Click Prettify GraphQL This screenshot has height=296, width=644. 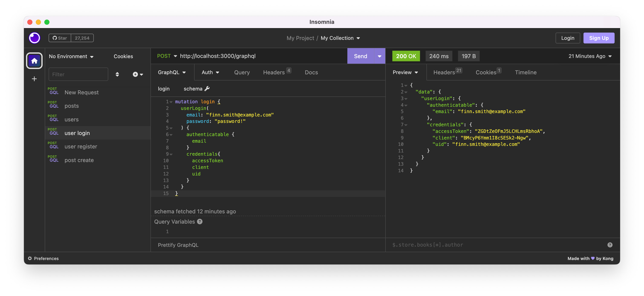(178, 245)
